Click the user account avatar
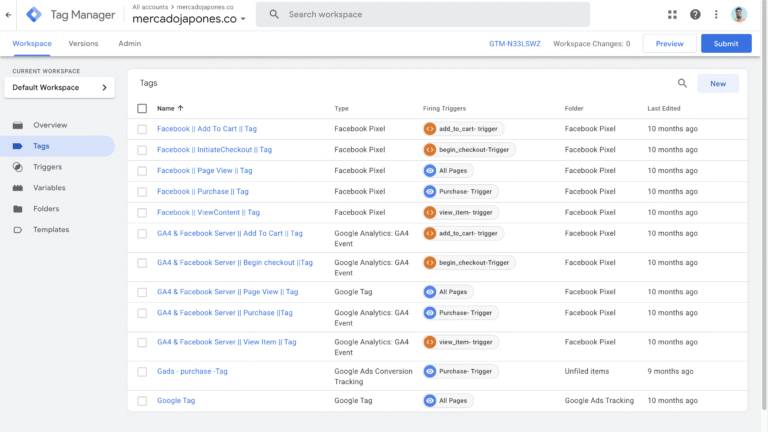 point(739,14)
